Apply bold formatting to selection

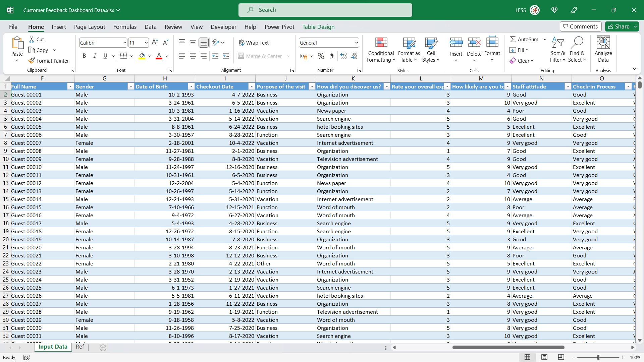pyautogui.click(x=84, y=56)
